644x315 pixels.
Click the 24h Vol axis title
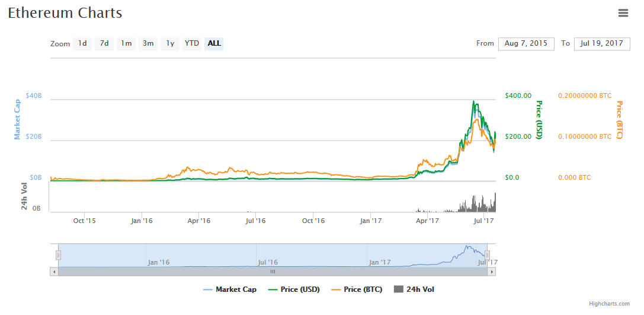pos(24,198)
